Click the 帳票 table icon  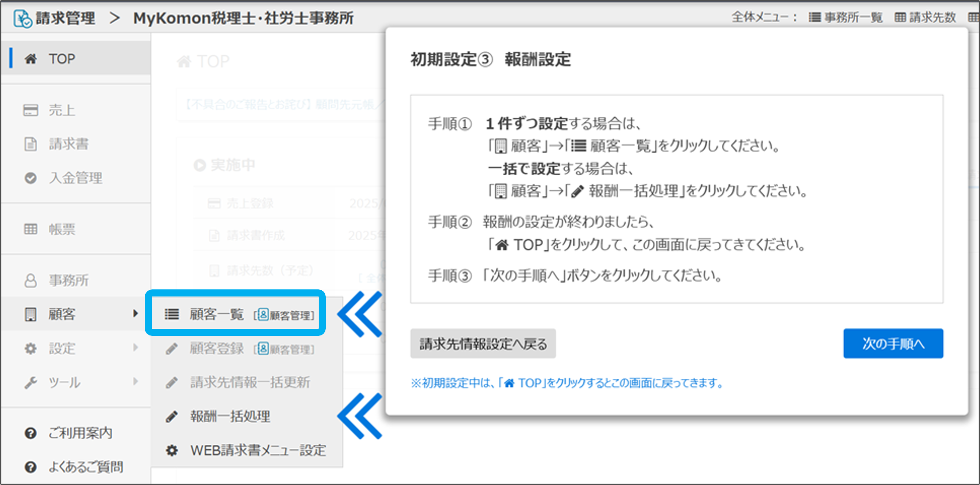pyautogui.click(x=31, y=229)
